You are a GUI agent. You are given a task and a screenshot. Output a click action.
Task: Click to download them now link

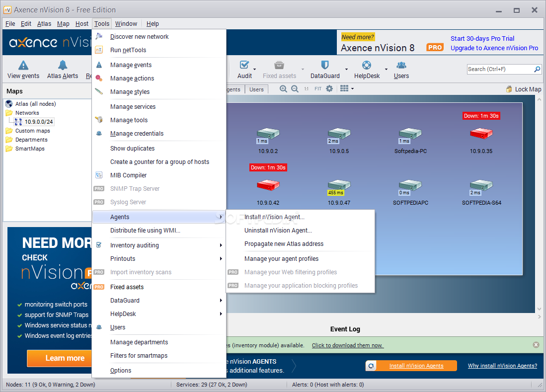pyautogui.click(x=347, y=345)
